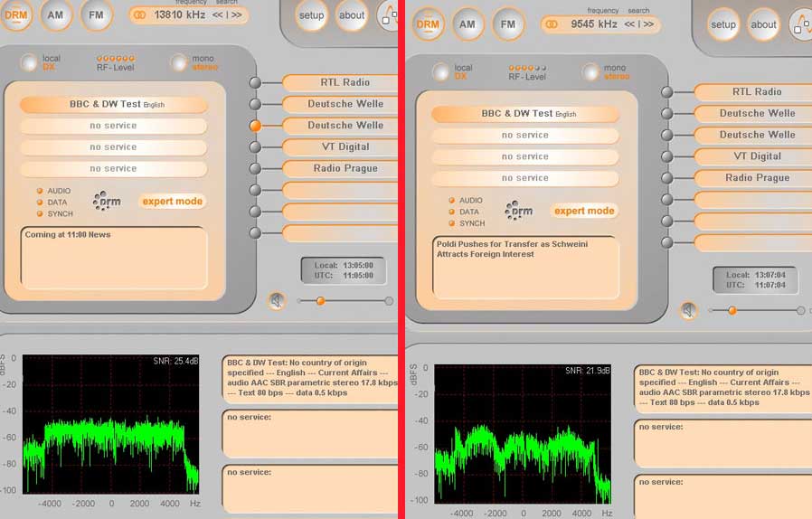Viewport: 812px width, 519px height.
Task: Enable expert mode in the 9545 kHz panel
Action: point(584,211)
